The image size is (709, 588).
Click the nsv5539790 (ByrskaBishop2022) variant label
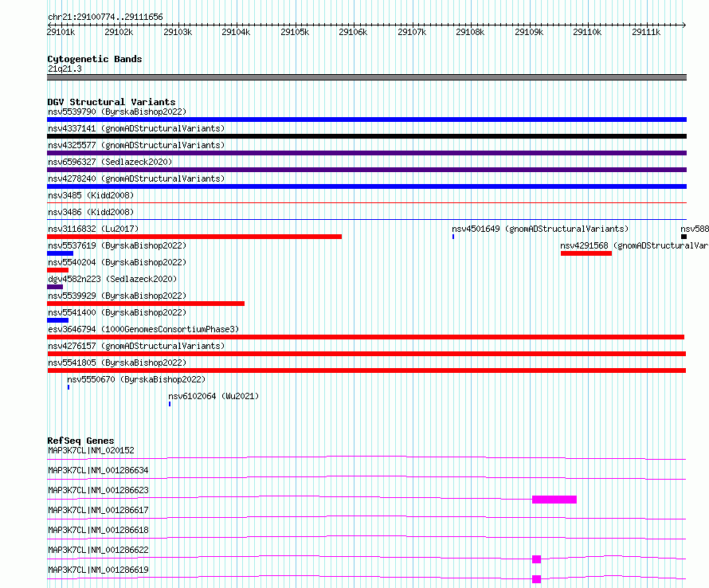pyautogui.click(x=117, y=112)
